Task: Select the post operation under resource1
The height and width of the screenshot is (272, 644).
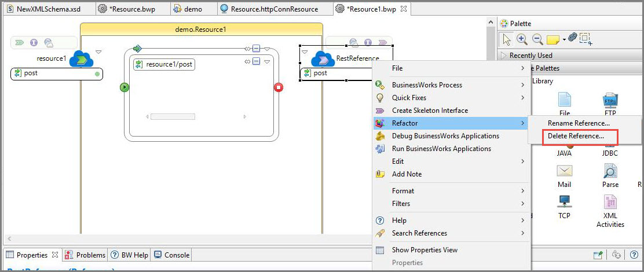Action: (x=56, y=74)
